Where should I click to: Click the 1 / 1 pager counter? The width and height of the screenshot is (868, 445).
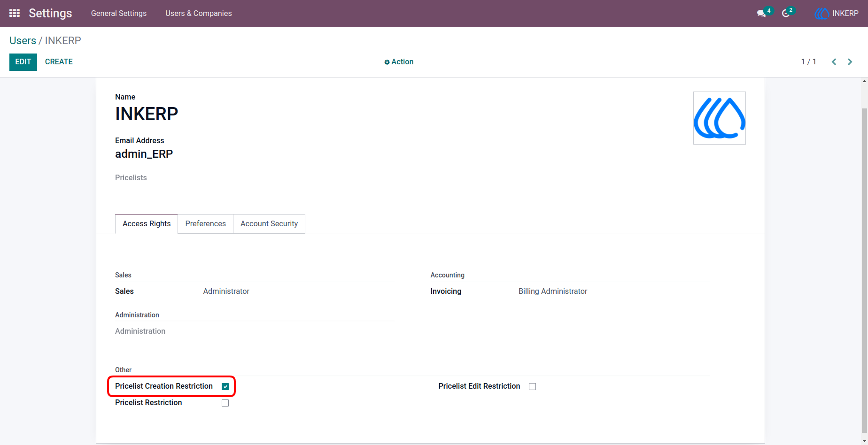pyautogui.click(x=809, y=62)
